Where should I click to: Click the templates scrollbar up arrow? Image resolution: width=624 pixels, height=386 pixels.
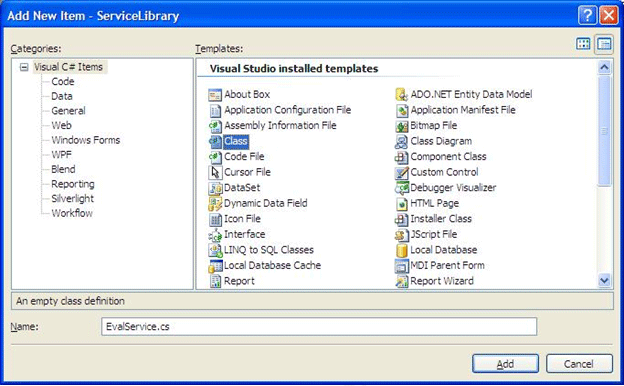[x=604, y=67]
